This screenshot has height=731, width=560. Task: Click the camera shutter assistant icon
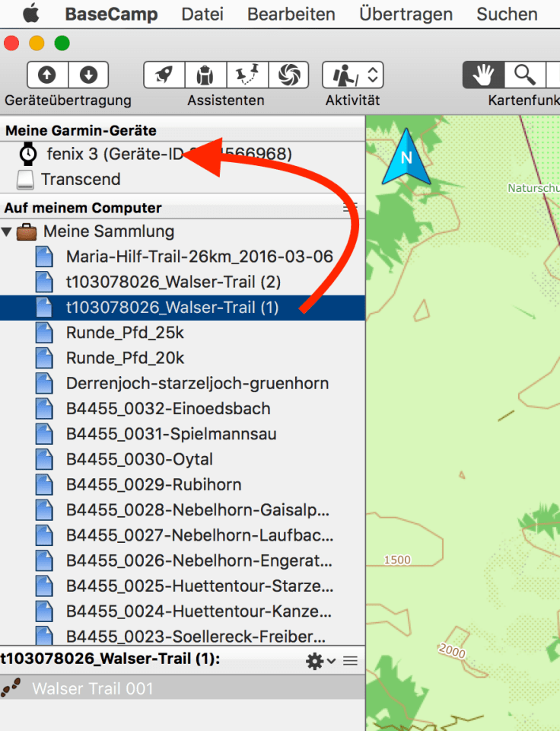point(288,75)
